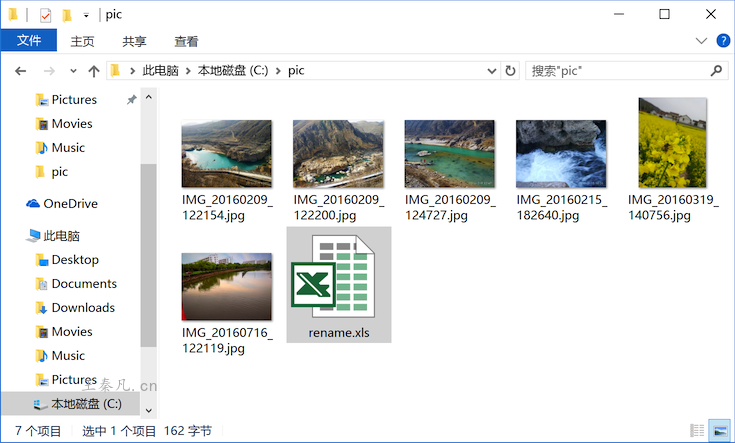Minimize the pic window
The height and width of the screenshot is (443, 735).
tap(619, 15)
